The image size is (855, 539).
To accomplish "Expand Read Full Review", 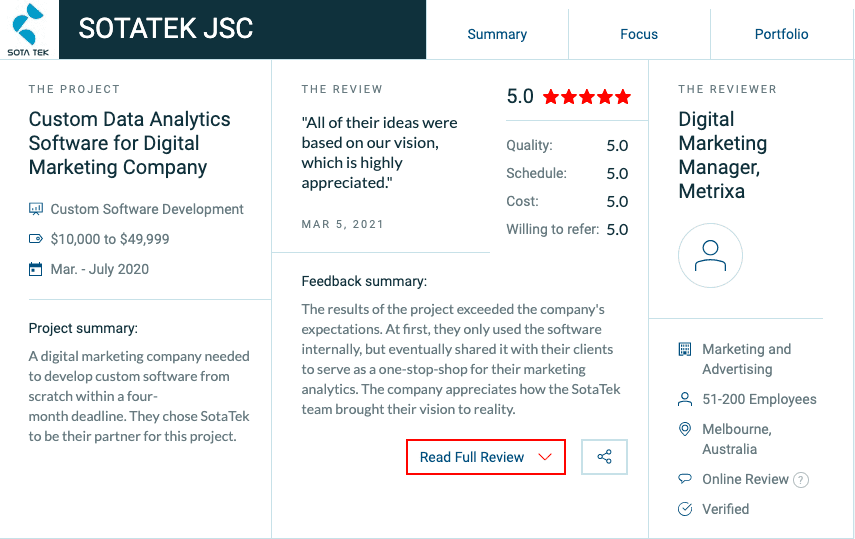I will [473, 457].
